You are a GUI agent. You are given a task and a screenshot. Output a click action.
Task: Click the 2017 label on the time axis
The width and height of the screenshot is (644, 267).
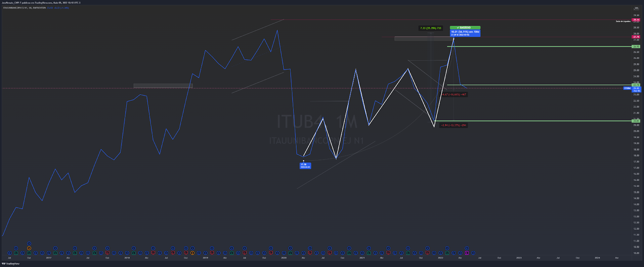49,258
